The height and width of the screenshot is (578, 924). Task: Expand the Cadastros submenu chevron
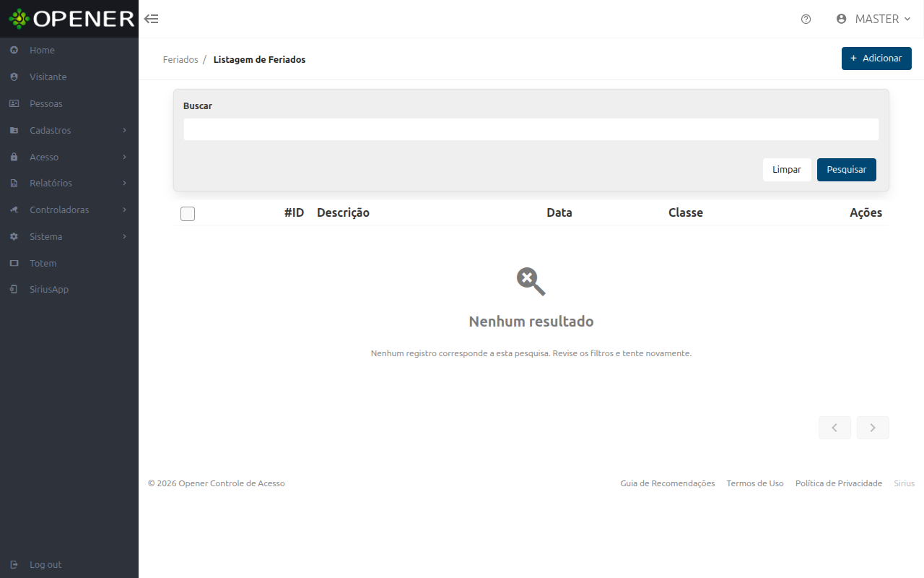click(124, 130)
